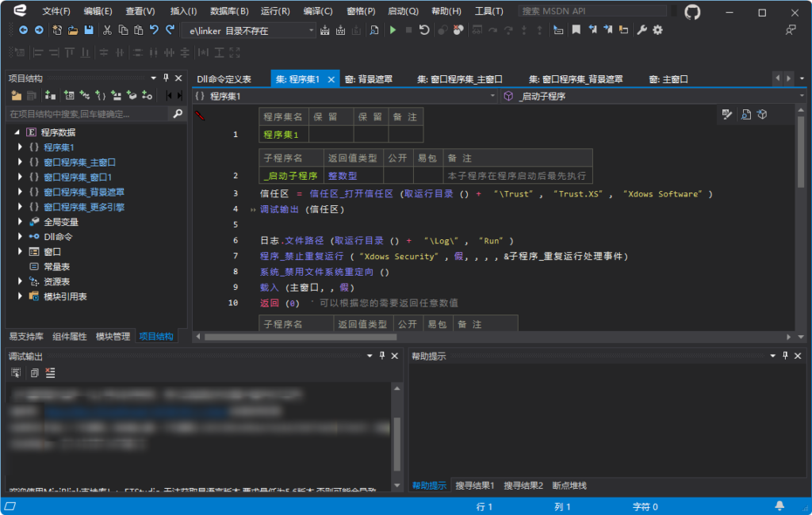
Task: Click the navigate forward arrow icon
Action: click(x=39, y=31)
